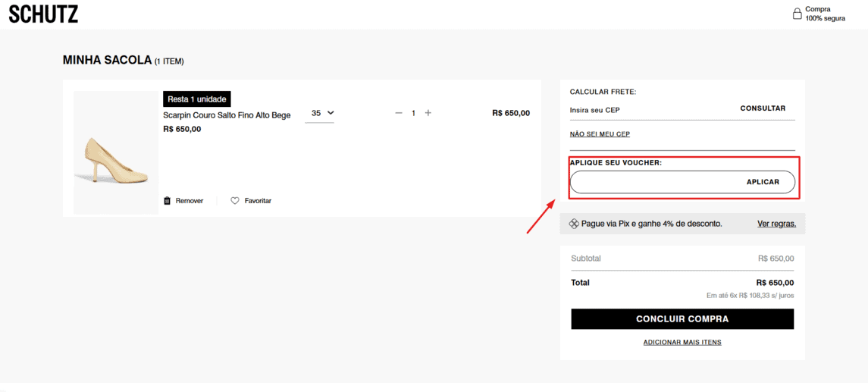Viewport: 868px width, 392px height.
Task: Click the trash can Remover icon
Action: 168,201
